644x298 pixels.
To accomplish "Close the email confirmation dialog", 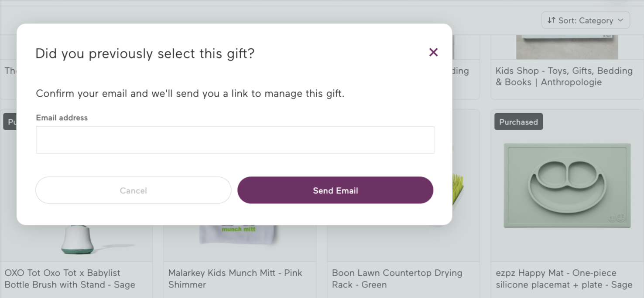I will (x=433, y=52).
